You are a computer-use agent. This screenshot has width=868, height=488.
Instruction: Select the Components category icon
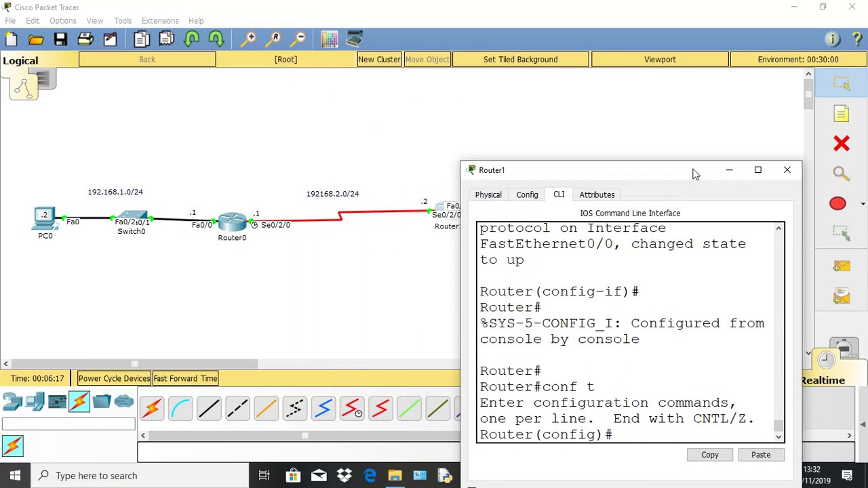pos(57,401)
